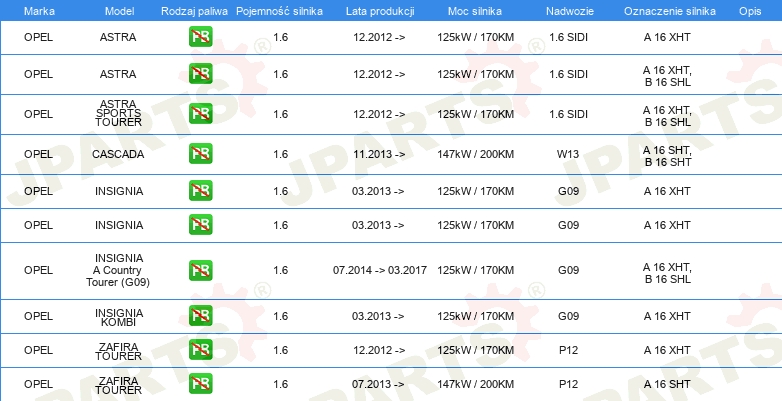Click A 16 XHT, B 16 SHL in Country Tourer row
782x401 pixels.
[667, 273]
